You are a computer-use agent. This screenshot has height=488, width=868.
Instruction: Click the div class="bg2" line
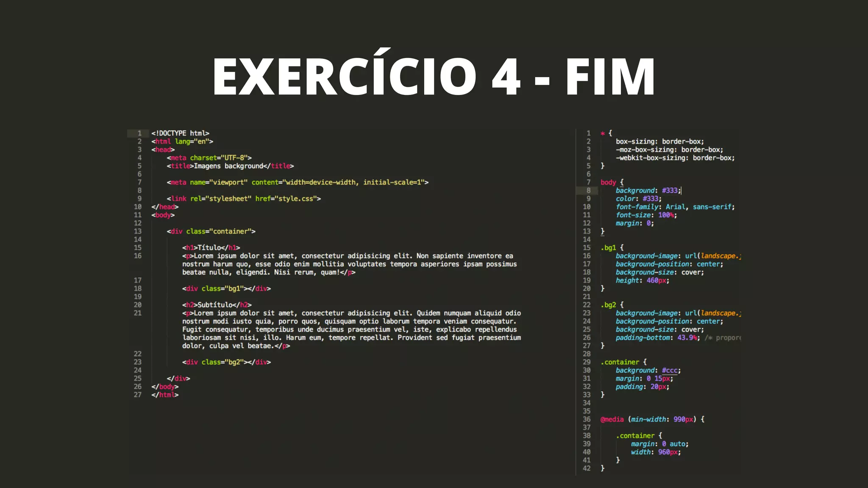click(x=226, y=362)
